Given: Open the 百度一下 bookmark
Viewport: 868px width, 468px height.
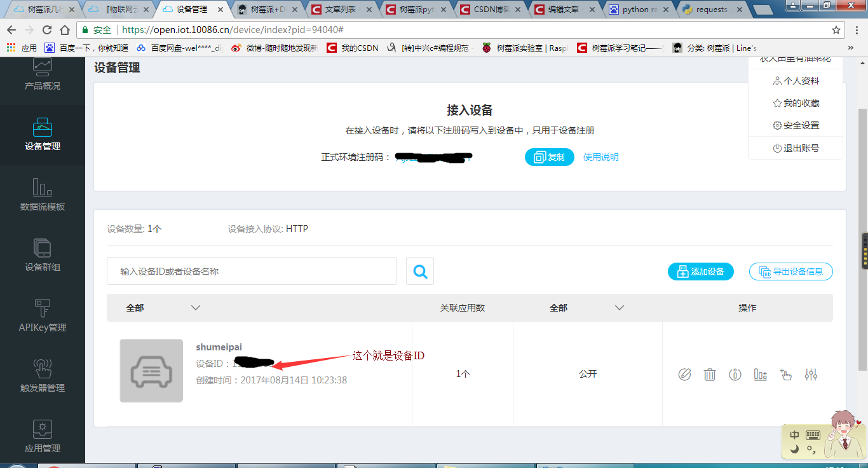Looking at the screenshot, I should [87, 48].
